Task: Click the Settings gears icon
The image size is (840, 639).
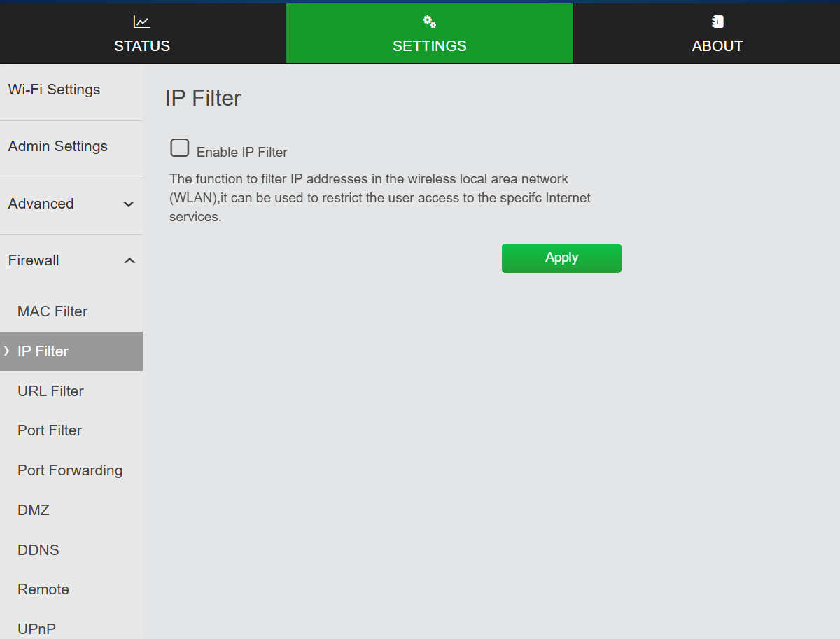Action: pyautogui.click(x=430, y=22)
